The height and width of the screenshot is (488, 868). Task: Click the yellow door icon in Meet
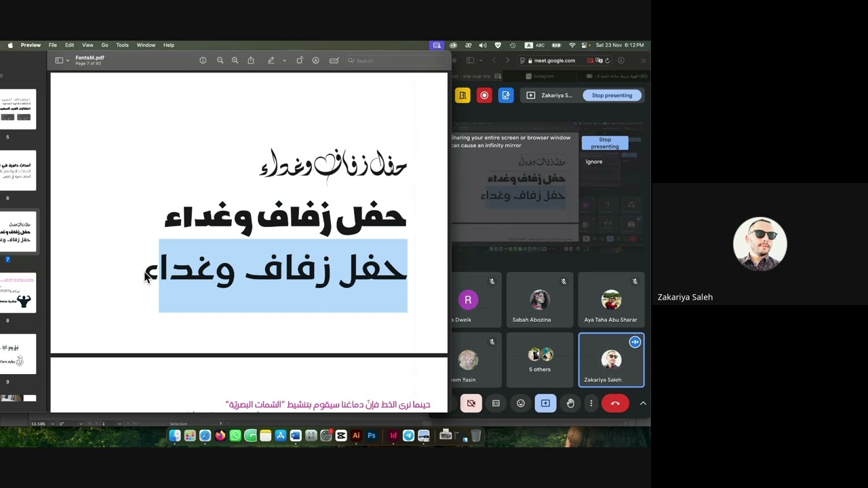pos(462,96)
